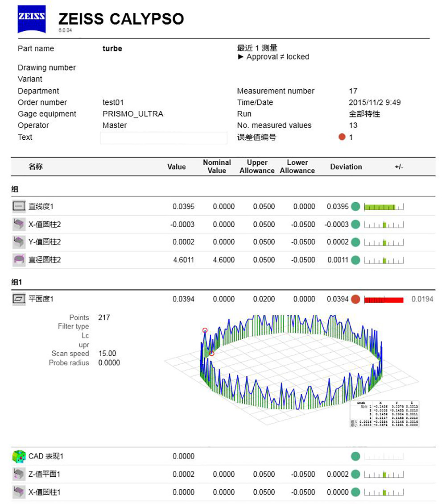This screenshot has width=446, height=504.
Task: Click the Deviation column header
Action: (346, 167)
